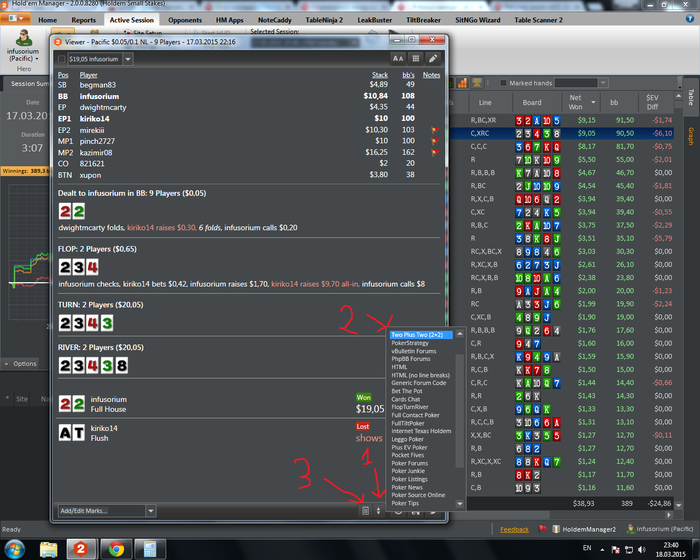Click the infusorium hero avatar icon
Viewport: 700px width, 560px height.
(23, 38)
